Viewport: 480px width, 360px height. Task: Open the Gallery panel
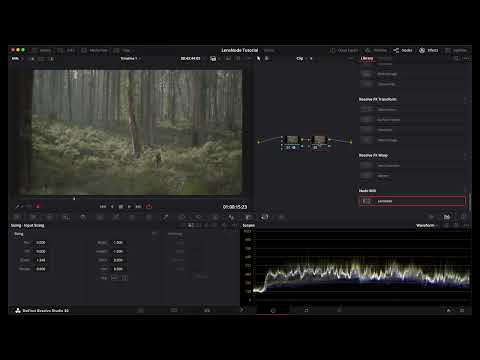(42, 50)
